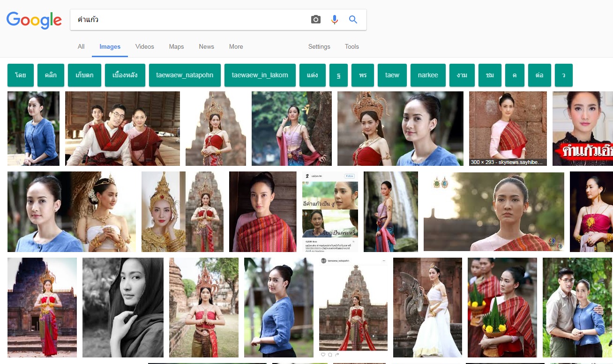Expand the More menu

tap(236, 46)
